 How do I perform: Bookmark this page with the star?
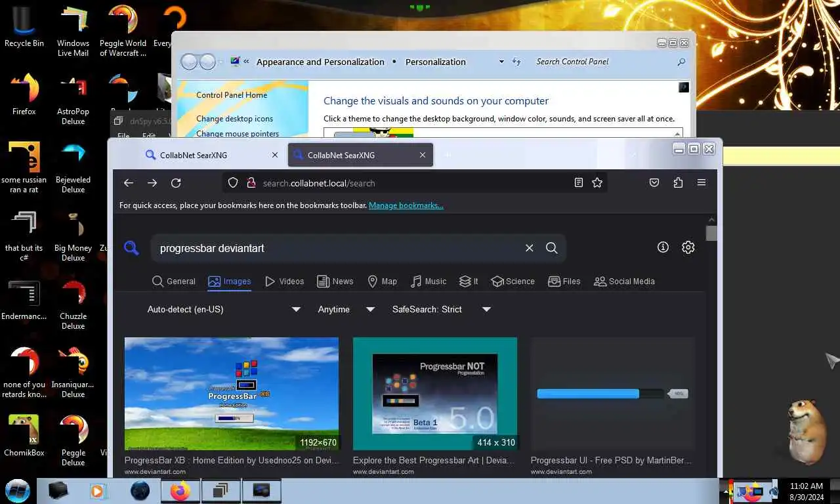pyautogui.click(x=597, y=183)
